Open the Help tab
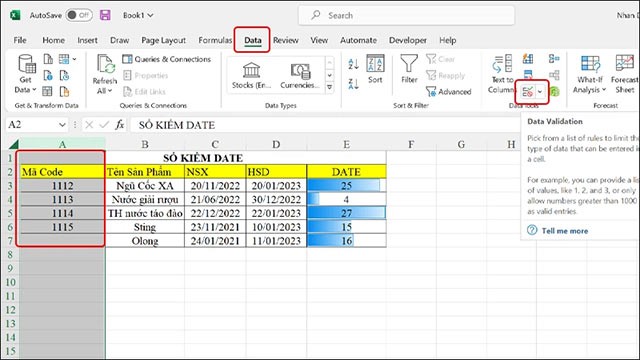640x360 pixels. click(448, 40)
